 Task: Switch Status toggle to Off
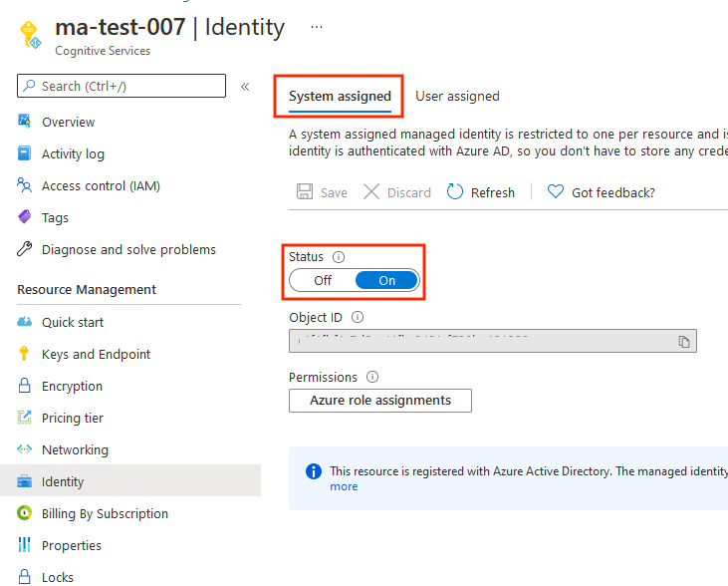click(323, 281)
